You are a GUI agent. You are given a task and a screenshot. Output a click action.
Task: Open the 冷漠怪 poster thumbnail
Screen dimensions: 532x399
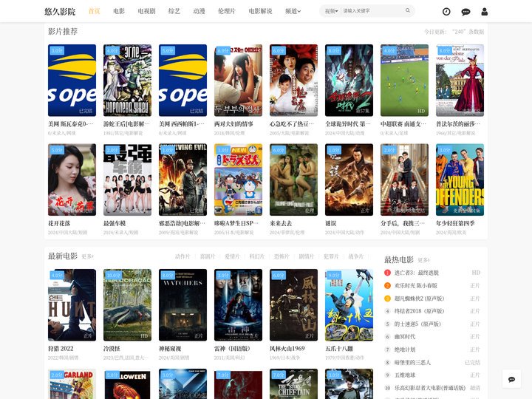coord(127,305)
